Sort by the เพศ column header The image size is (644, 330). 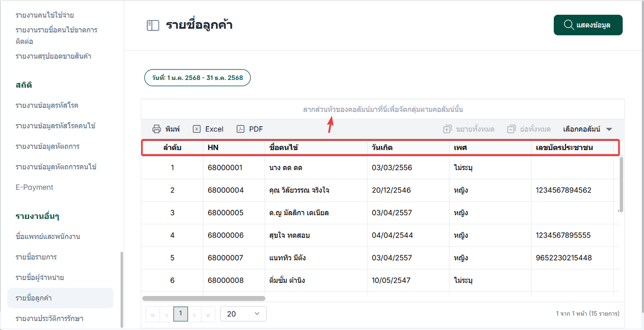click(x=490, y=148)
